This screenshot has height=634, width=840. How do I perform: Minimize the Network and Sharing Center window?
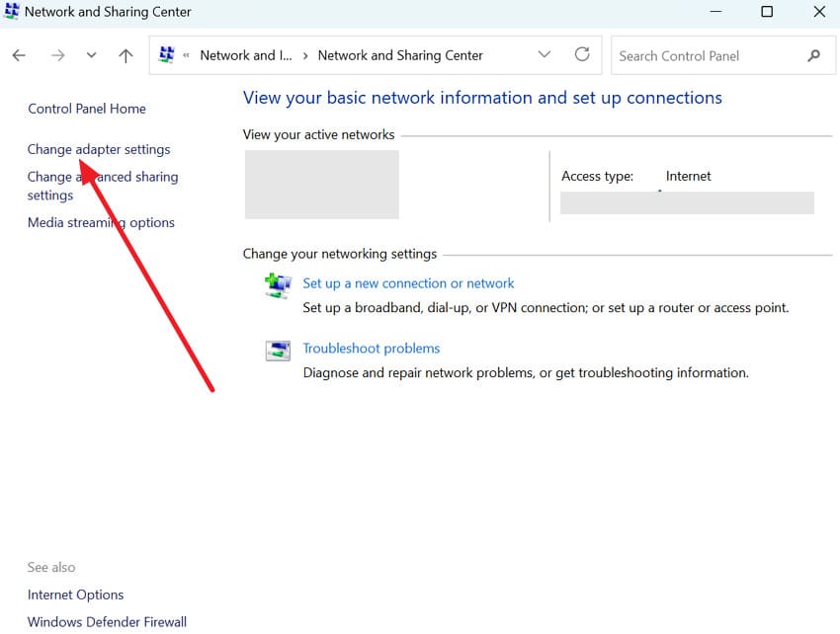pos(715,12)
